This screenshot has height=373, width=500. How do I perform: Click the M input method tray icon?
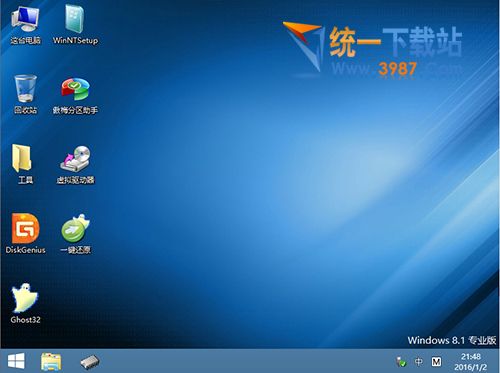[x=436, y=361]
